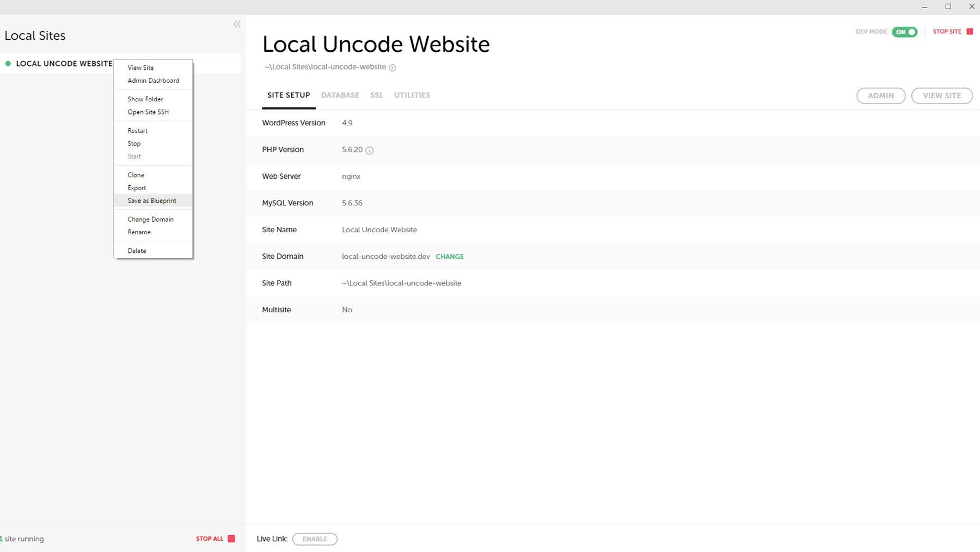Minimize the application window
This screenshot has height=552, width=980.
[x=924, y=7]
